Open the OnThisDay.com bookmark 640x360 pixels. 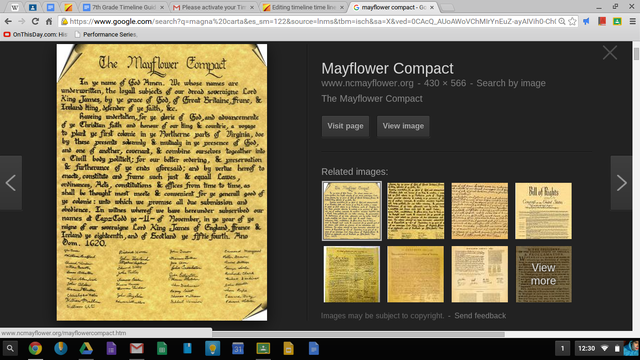pos(36,35)
